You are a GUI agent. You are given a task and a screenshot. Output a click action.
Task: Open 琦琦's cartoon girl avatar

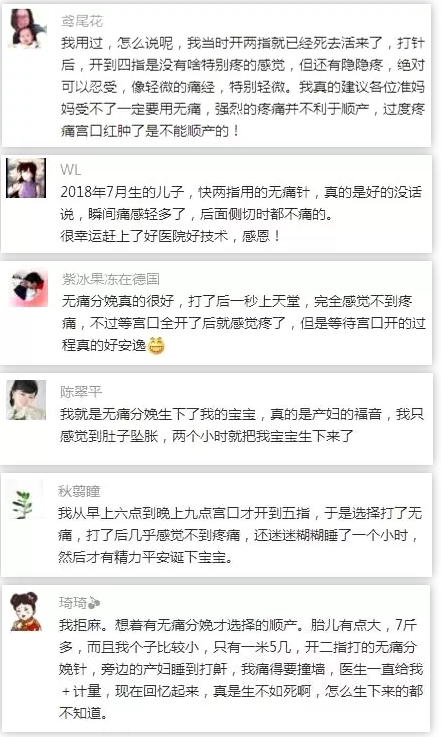(27, 611)
